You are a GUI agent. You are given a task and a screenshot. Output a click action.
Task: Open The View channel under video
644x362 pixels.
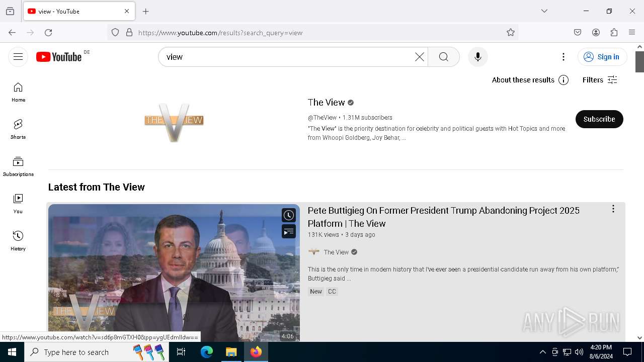click(x=336, y=252)
